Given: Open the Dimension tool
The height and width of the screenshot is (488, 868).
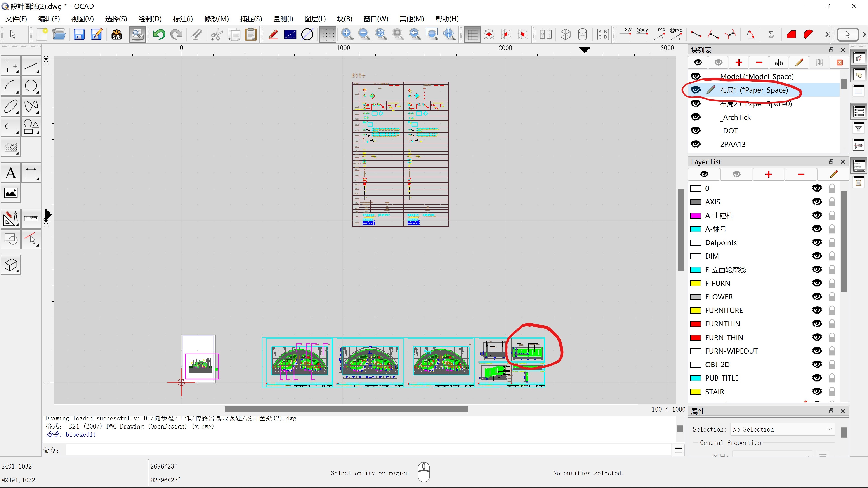Looking at the screenshot, I should [x=31, y=173].
